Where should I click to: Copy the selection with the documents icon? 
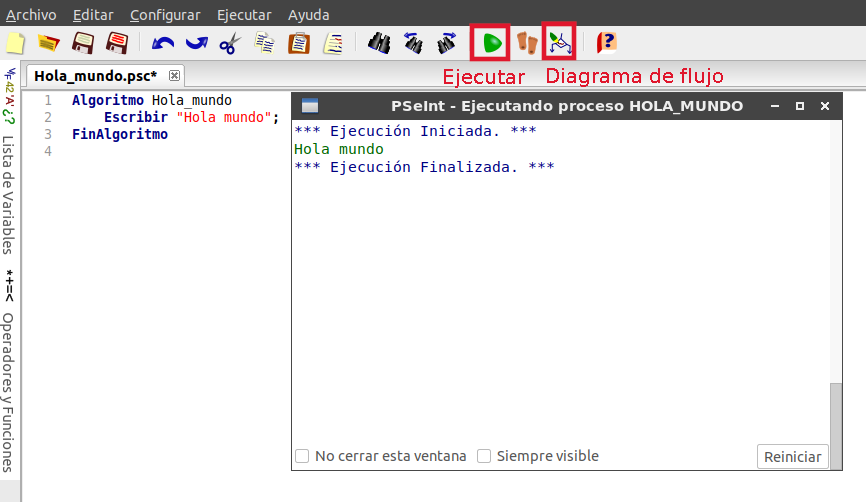(265, 43)
